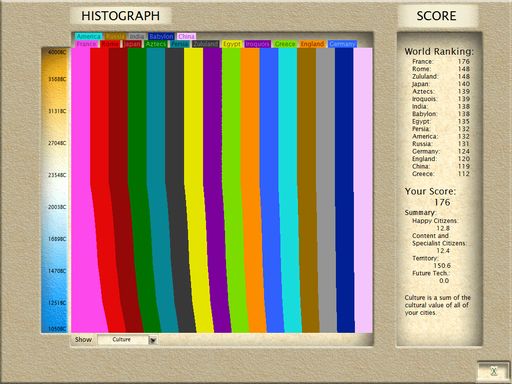
Task: Click the Japan legend tag
Action: tap(132, 44)
